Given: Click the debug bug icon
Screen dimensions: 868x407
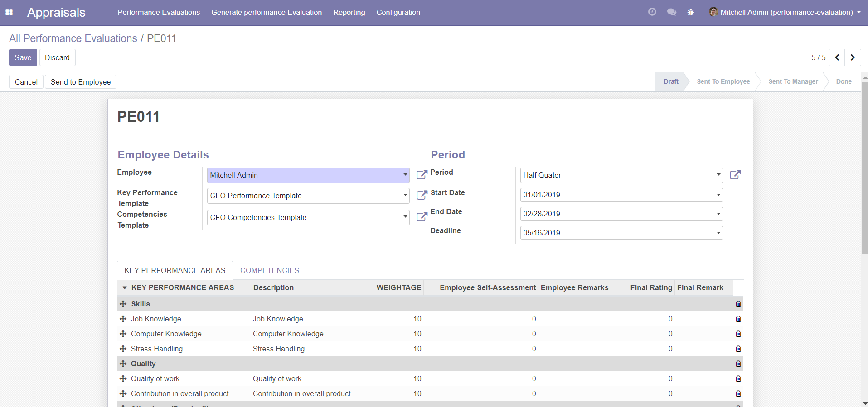Looking at the screenshot, I should click(x=690, y=12).
